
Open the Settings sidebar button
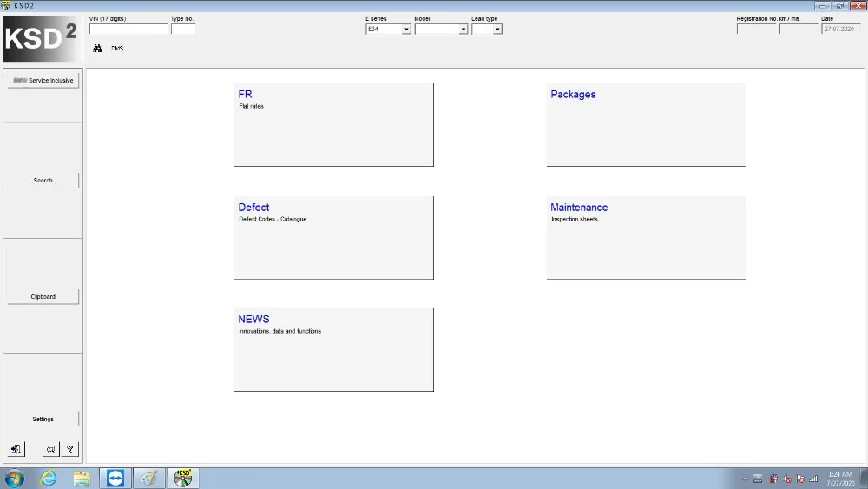[43, 420]
